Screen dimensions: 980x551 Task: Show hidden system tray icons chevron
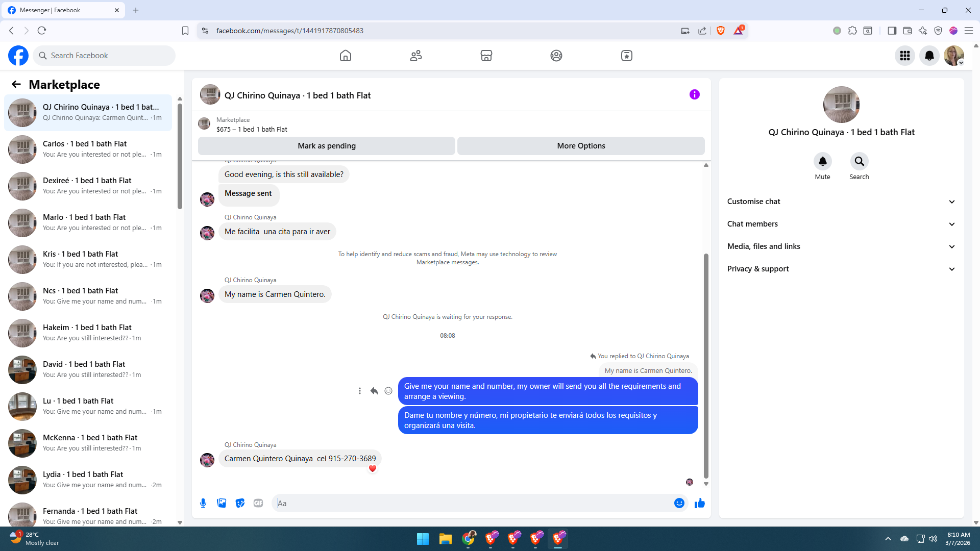point(888,539)
